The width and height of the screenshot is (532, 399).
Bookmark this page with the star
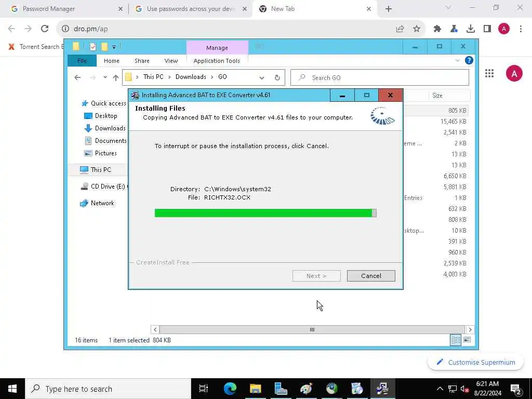(417, 29)
